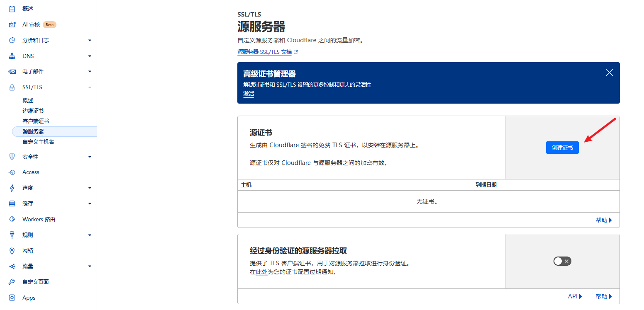The height and width of the screenshot is (310, 644).
Task: Click the 经过身份验证的源服务器拉取 heading
Action: coord(298,251)
